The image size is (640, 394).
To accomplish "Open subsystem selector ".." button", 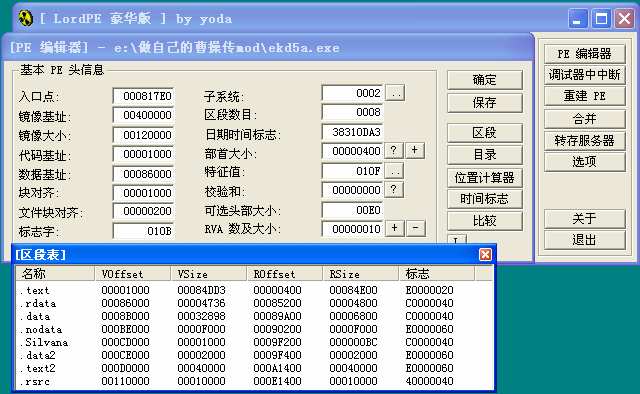I will tap(395, 93).
